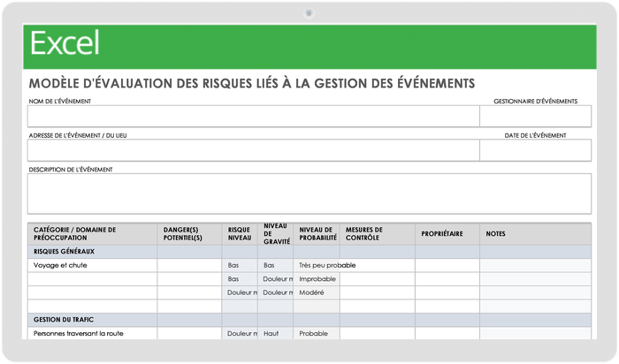The height and width of the screenshot is (364, 619).
Task: Select the Date de l'événement field
Action: tap(535, 150)
